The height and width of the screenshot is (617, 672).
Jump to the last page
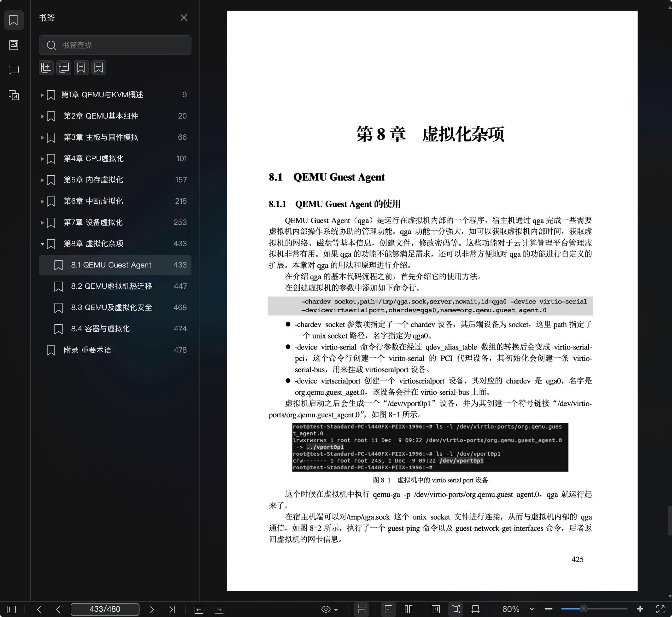pos(172,609)
